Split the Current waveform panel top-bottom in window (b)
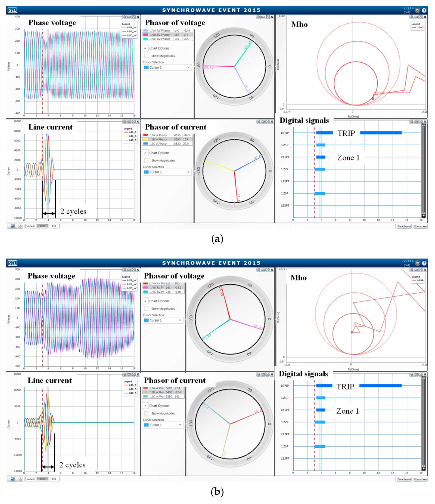Screen dimensions: 435x504 point(133,374)
